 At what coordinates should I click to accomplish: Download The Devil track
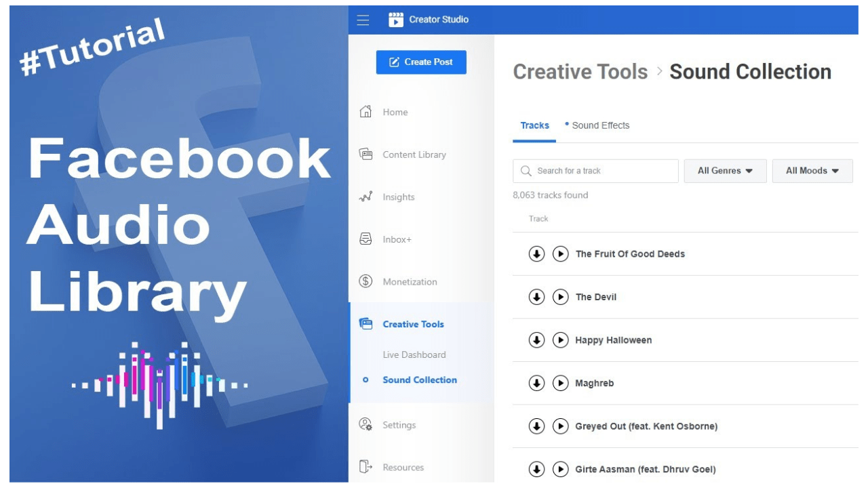tap(536, 297)
